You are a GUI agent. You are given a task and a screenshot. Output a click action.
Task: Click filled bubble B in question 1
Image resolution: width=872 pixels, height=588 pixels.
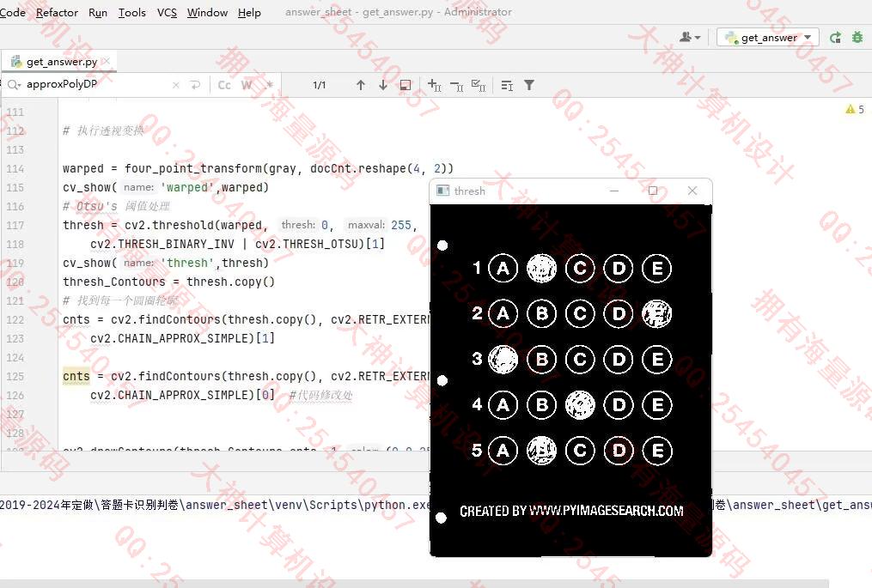tap(541, 269)
